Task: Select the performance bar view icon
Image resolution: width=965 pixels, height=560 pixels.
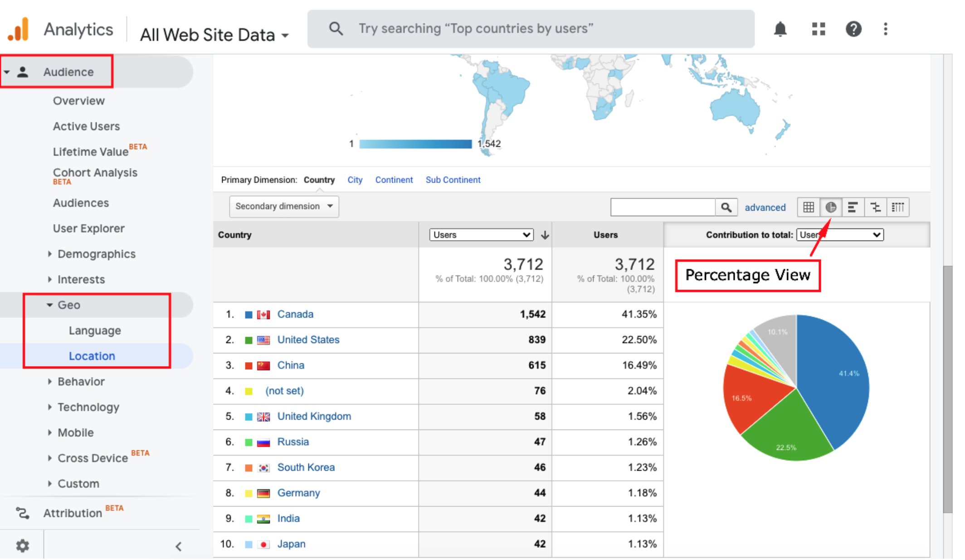Action: tap(853, 208)
